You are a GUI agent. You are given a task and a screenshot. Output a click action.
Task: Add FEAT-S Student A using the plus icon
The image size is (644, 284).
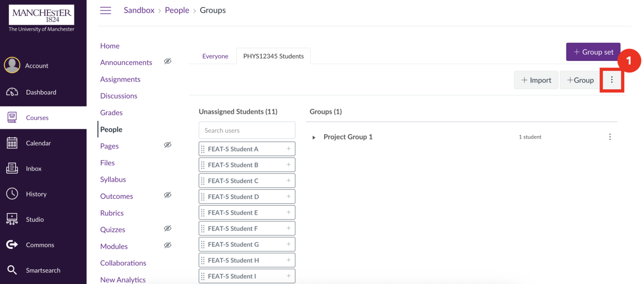288,149
